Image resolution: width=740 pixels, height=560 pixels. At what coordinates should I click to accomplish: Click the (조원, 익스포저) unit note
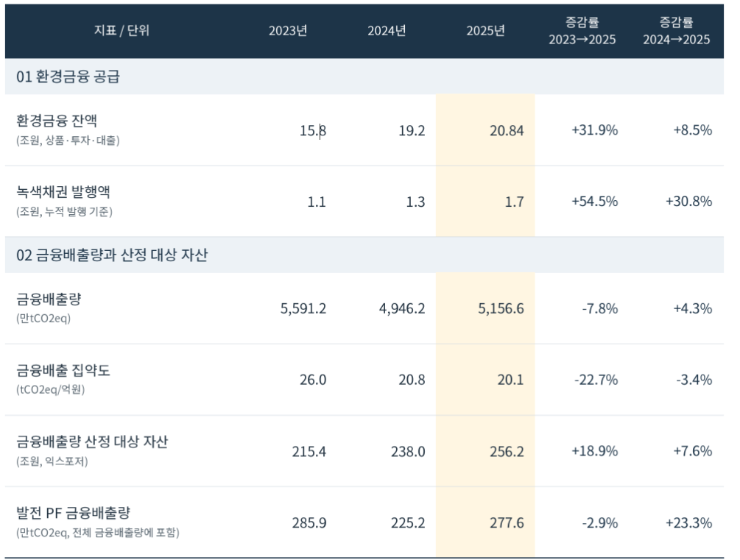pyautogui.click(x=52, y=461)
